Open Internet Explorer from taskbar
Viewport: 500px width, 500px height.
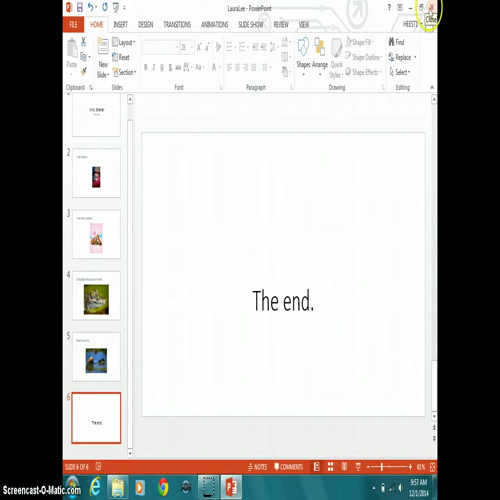coord(95,487)
